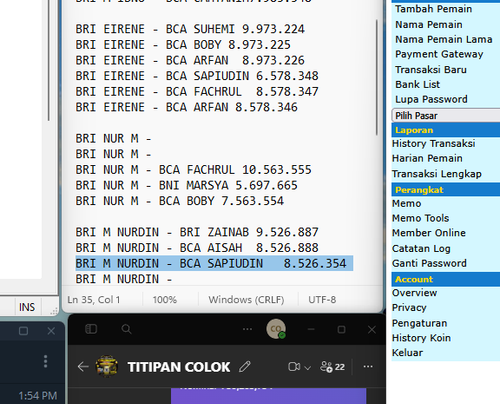Image resolution: width=500 pixels, height=404 pixels.
Task: Open Payment Gateway page
Action: 439,54
